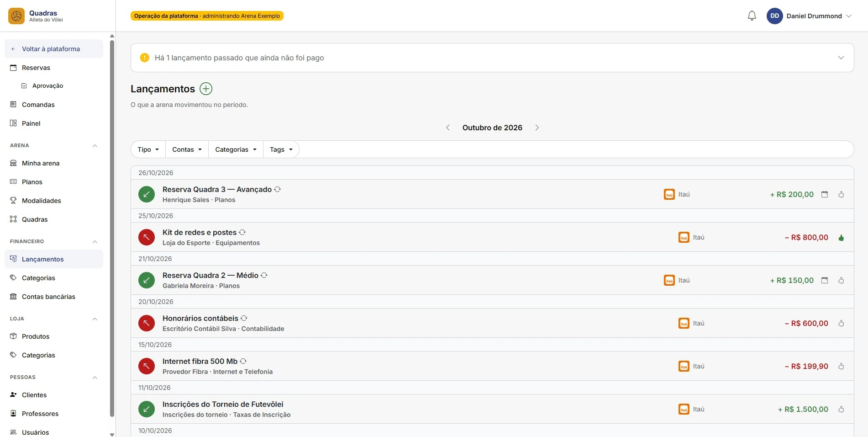
Task: Open Daniel Drummond user menu
Action: (x=809, y=16)
